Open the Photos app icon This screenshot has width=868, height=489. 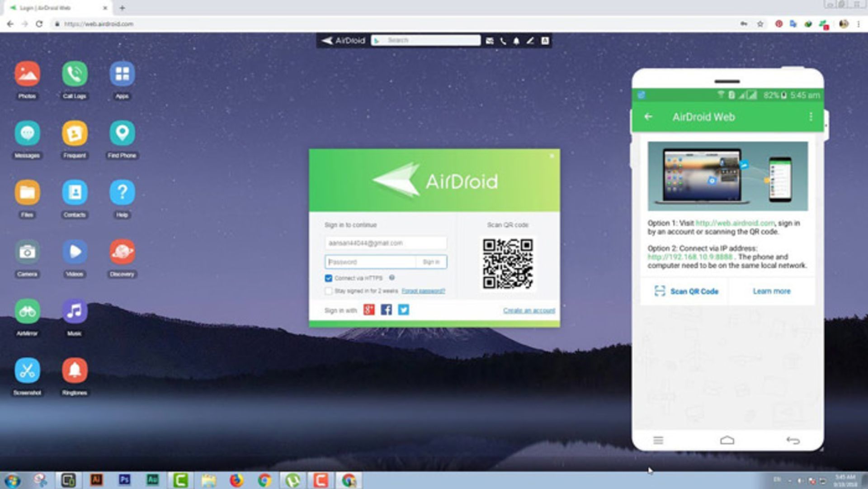click(x=27, y=74)
